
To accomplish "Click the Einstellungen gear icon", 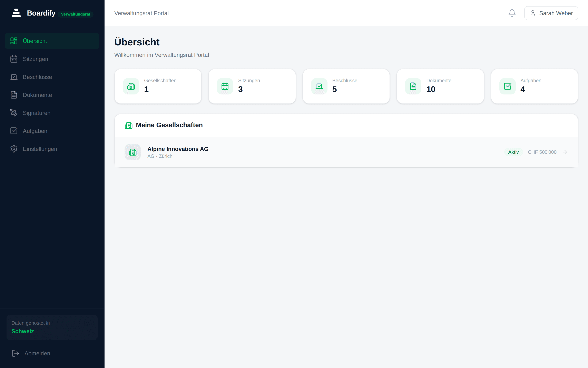I will click(x=14, y=149).
